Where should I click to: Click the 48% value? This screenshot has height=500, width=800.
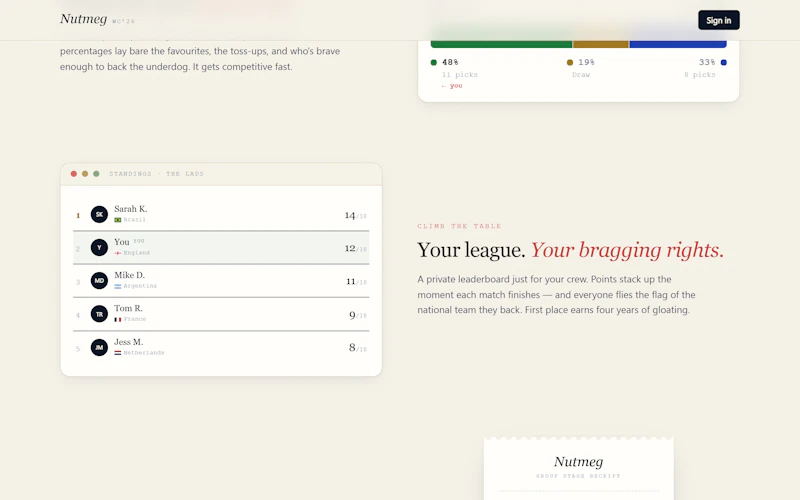(x=450, y=62)
